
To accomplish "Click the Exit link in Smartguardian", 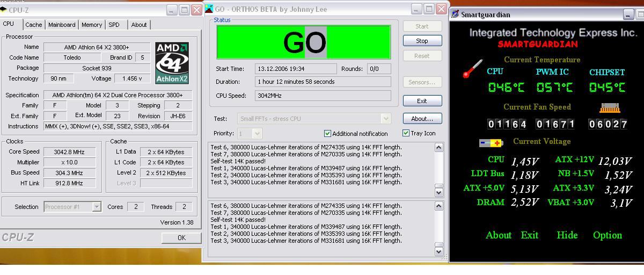I will click(530, 235).
